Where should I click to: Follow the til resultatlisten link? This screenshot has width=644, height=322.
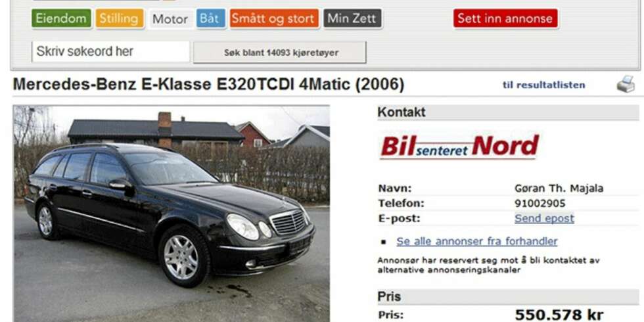click(x=544, y=85)
